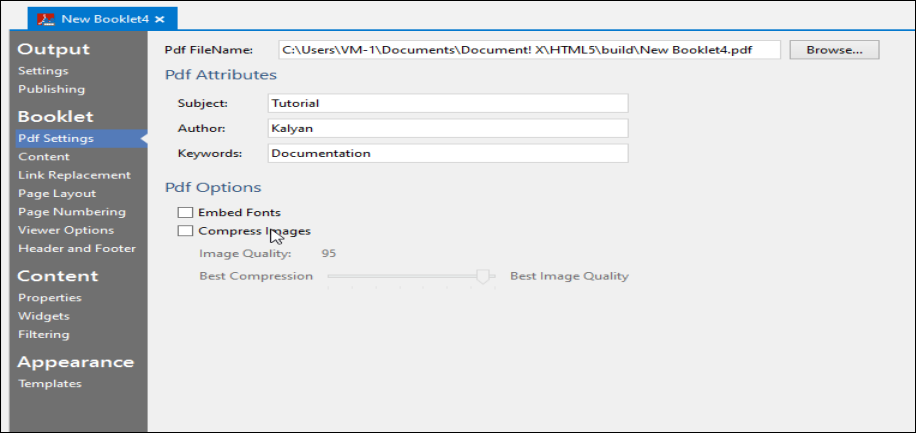The width and height of the screenshot is (916, 433).
Task: Open the Page Numbering section
Action: (72, 212)
